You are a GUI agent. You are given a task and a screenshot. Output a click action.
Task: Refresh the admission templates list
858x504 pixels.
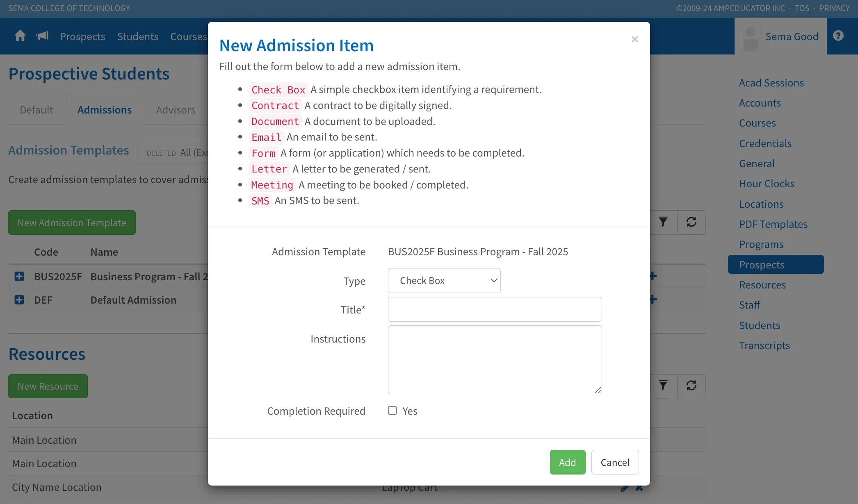pos(691,222)
